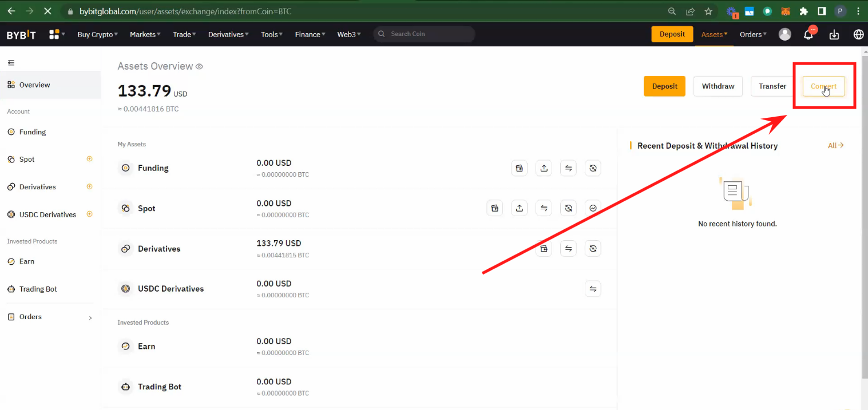Go back with the browser back arrow
Image resolution: width=868 pixels, height=410 pixels.
11,11
